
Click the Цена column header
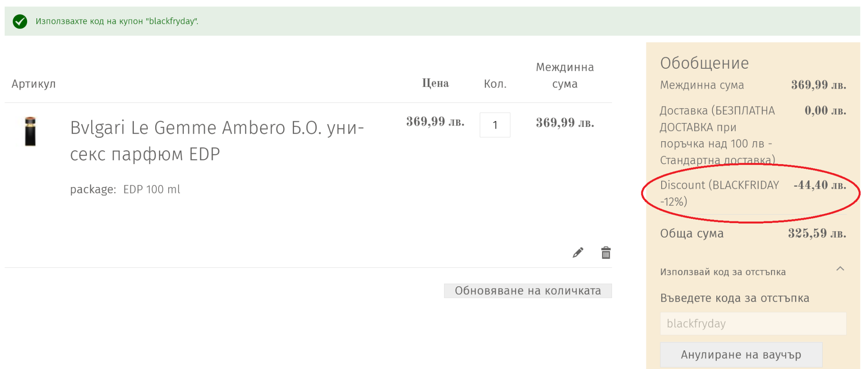coord(435,83)
